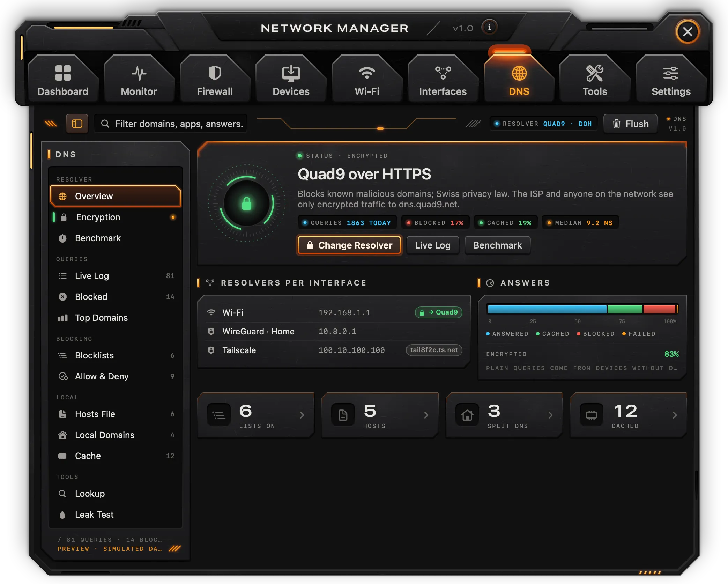728x584 pixels.
Task: Click the red Blocked segment of bar
Action: point(659,309)
